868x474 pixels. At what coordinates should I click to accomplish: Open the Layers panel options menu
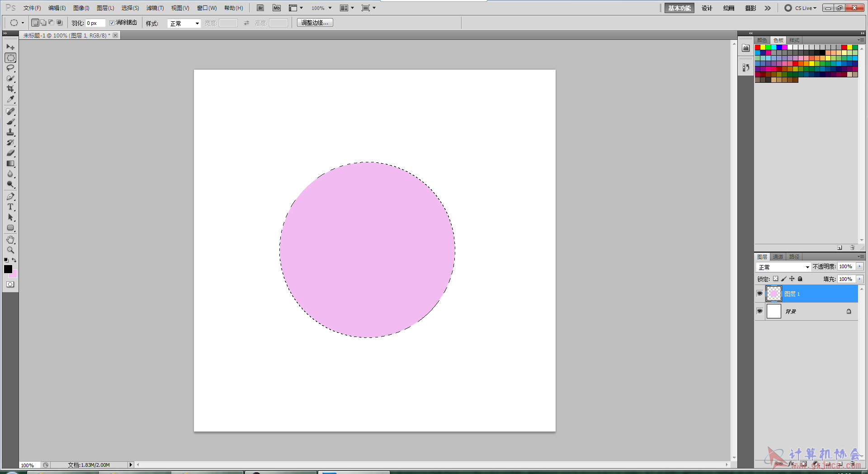861,256
